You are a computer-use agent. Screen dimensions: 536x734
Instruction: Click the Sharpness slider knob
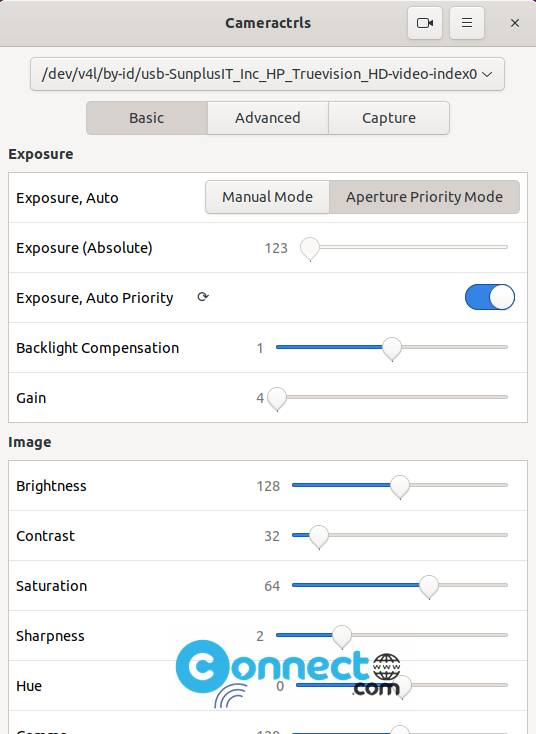(x=342, y=637)
